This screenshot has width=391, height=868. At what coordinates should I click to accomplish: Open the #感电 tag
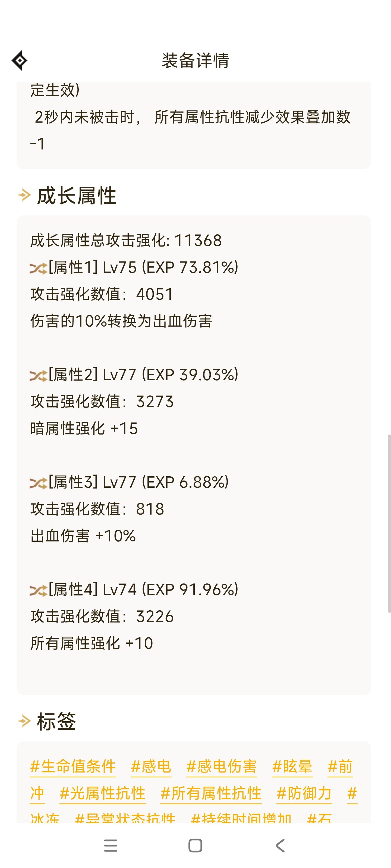tap(151, 767)
